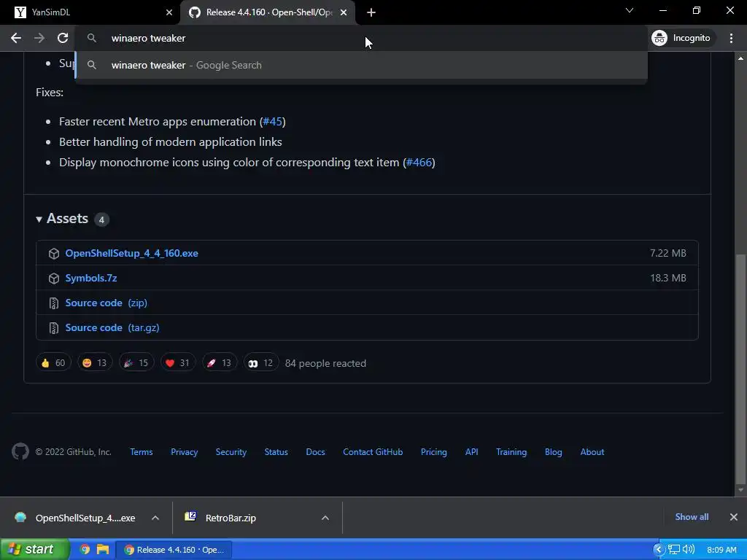
Task: Click package icon beside OpenShellSetup exe
Action: (x=54, y=253)
